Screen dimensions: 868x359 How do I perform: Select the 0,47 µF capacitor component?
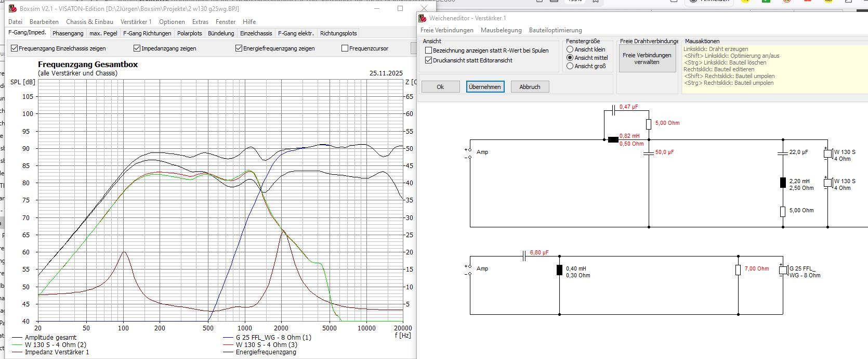click(614, 110)
